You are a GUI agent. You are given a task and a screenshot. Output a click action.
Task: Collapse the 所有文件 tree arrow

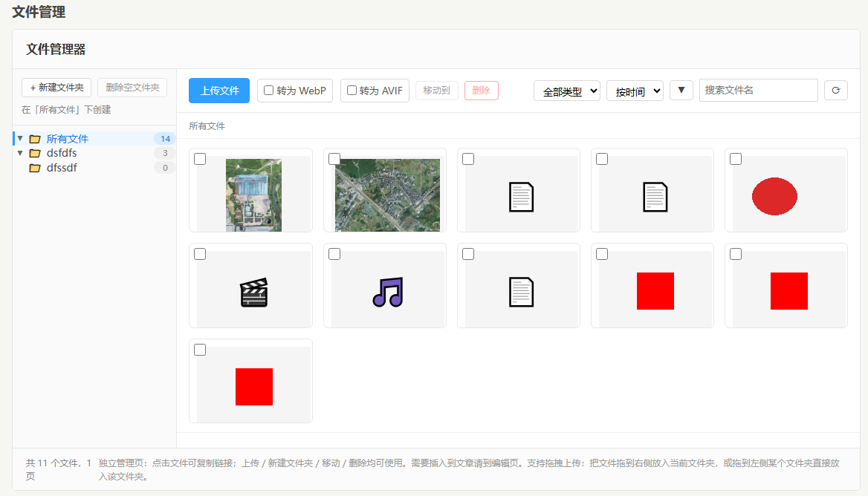(x=20, y=138)
